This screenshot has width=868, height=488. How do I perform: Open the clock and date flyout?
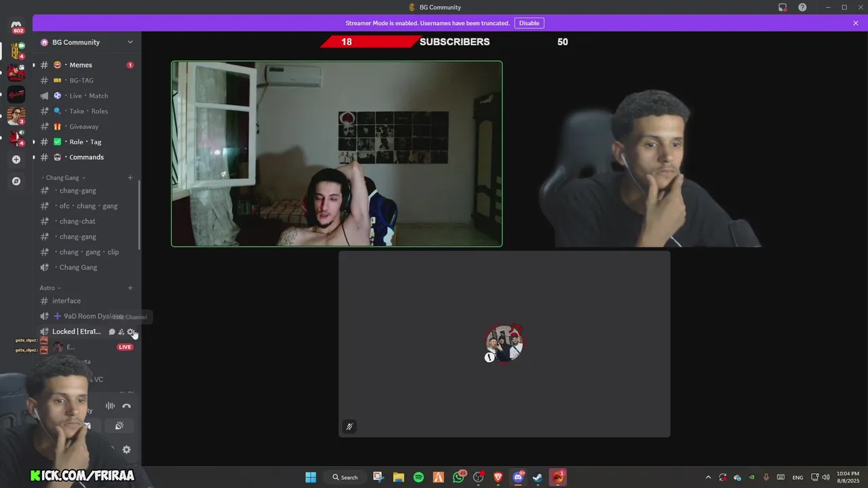point(848,477)
